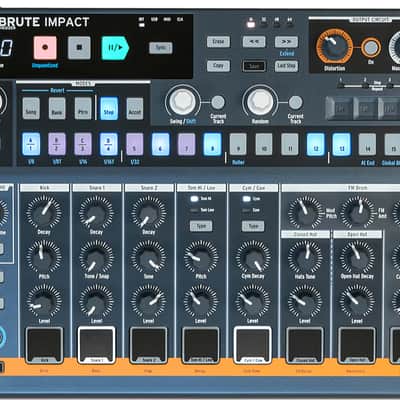This screenshot has width=400, height=400.
Task: Hit the red Record button
Action: (45, 48)
